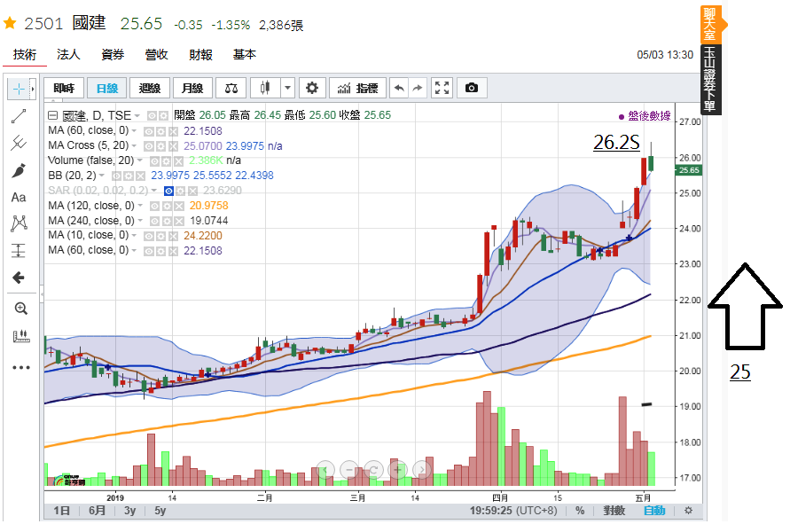Remove the SAR indicator with its X

point(192,191)
